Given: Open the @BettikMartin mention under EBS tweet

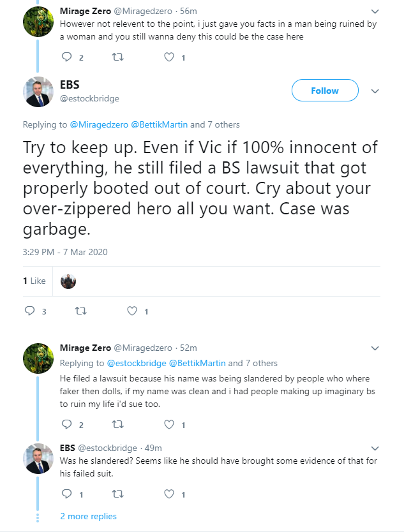Looking at the screenshot, I should point(159,124).
